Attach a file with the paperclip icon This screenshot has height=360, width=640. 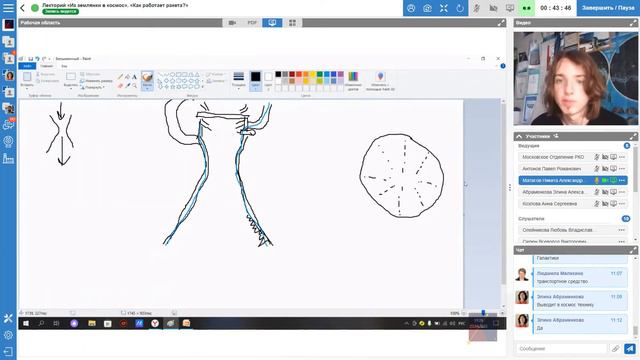point(616,349)
